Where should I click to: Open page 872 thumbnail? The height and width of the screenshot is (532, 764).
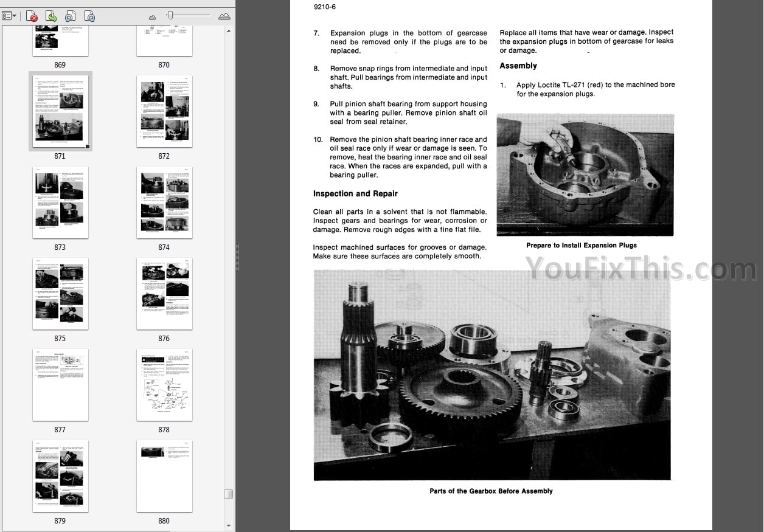pyautogui.click(x=164, y=111)
